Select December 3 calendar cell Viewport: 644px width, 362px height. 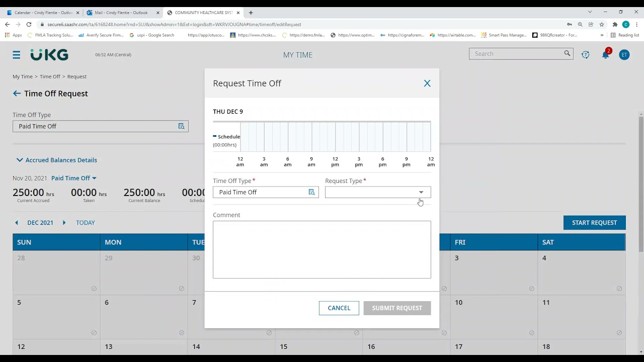[x=494, y=273]
